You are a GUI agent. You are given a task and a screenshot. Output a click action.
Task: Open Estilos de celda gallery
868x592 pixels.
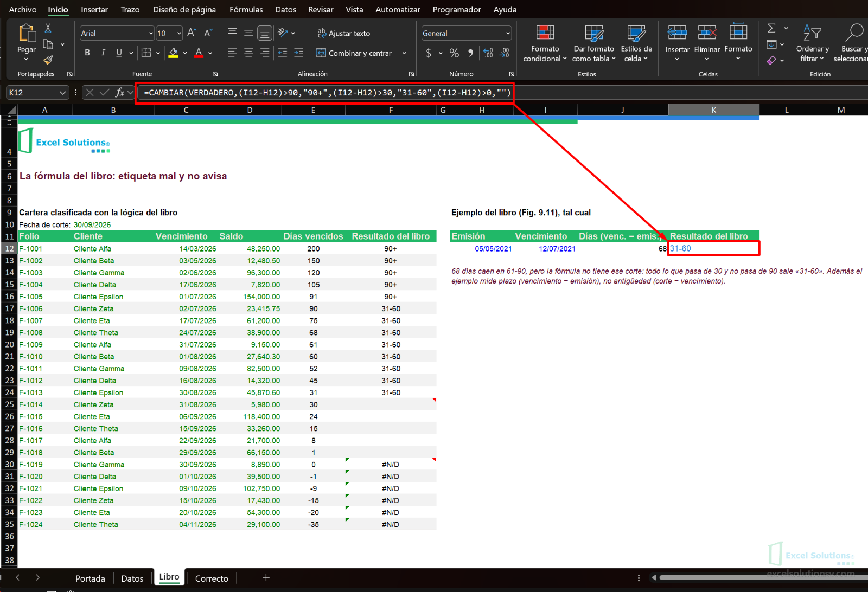click(636, 43)
